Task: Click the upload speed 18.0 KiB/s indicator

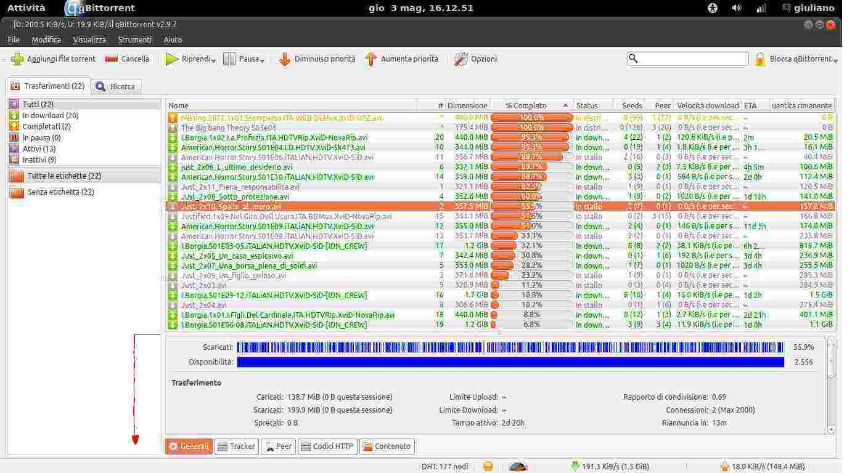Action: click(x=763, y=467)
